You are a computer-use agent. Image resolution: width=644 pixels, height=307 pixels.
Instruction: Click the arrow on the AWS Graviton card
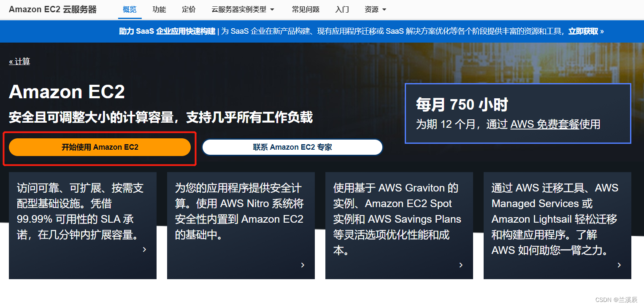point(461,265)
